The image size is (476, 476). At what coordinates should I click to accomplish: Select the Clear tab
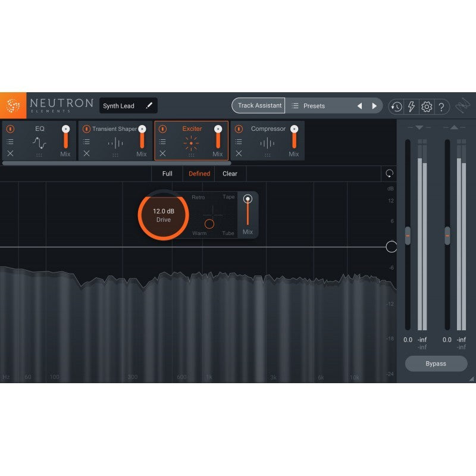coord(230,174)
